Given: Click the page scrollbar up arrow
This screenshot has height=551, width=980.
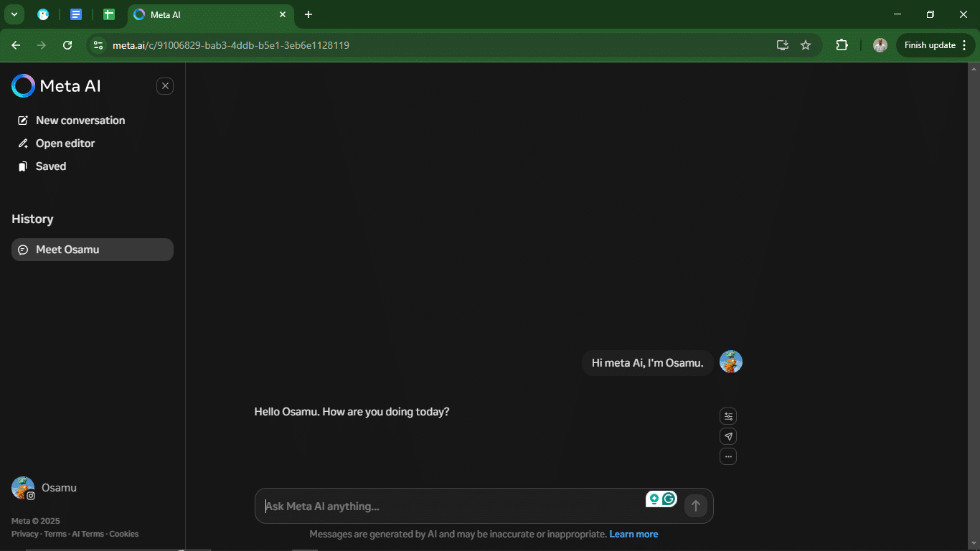Looking at the screenshot, I should [974, 68].
